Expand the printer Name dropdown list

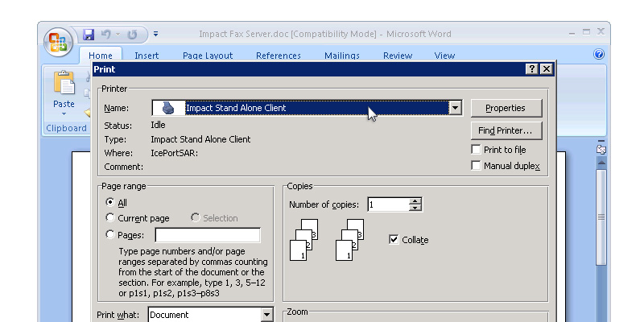(x=455, y=108)
